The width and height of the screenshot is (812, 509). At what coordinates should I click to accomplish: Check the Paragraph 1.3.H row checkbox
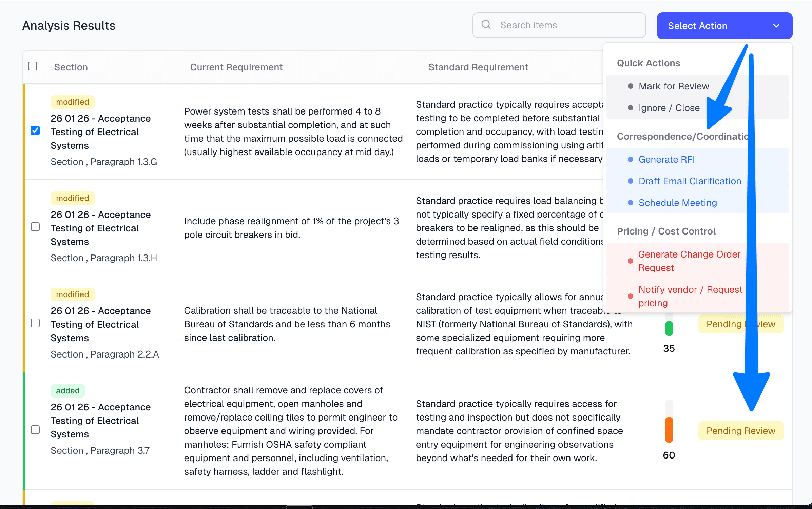[x=35, y=227]
